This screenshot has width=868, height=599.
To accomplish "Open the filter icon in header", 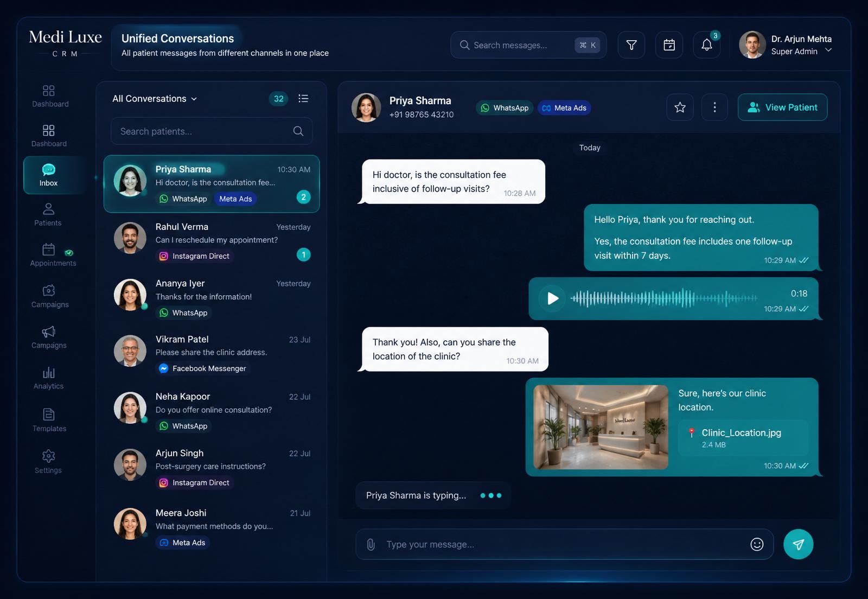I will tap(631, 45).
